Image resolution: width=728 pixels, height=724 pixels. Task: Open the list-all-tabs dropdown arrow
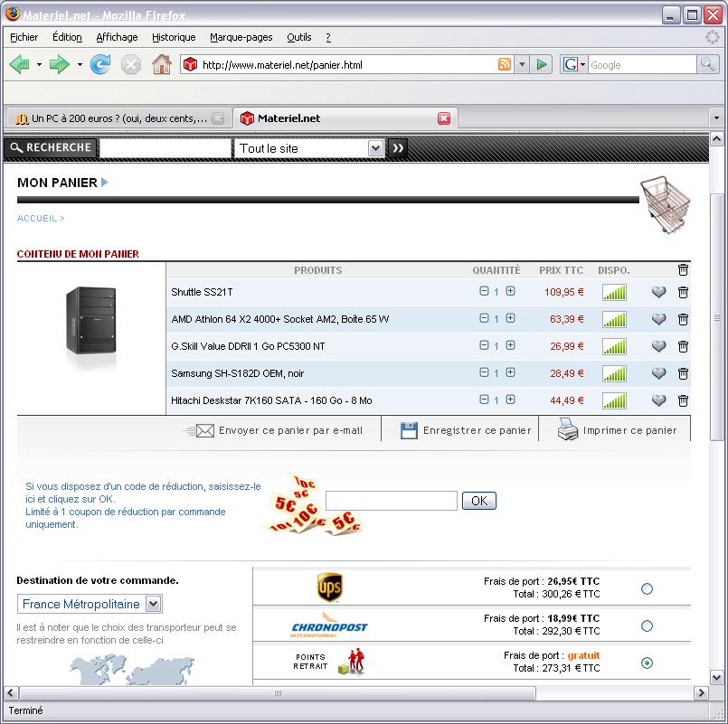[716, 118]
